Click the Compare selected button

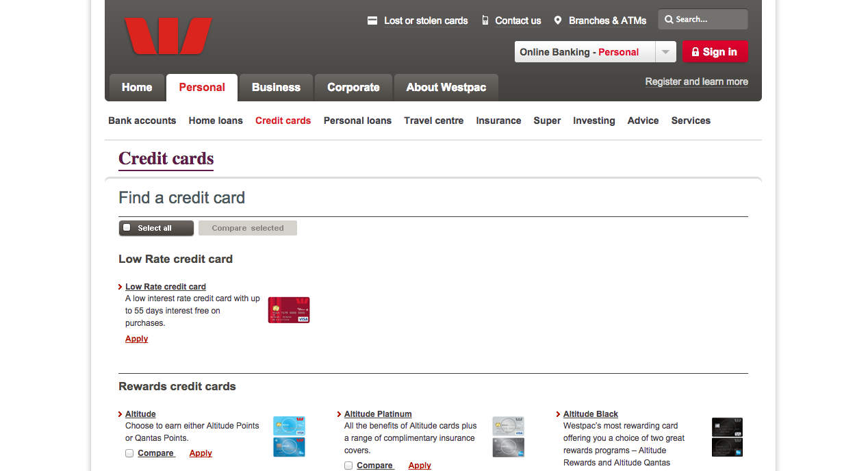click(x=248, y=228)
